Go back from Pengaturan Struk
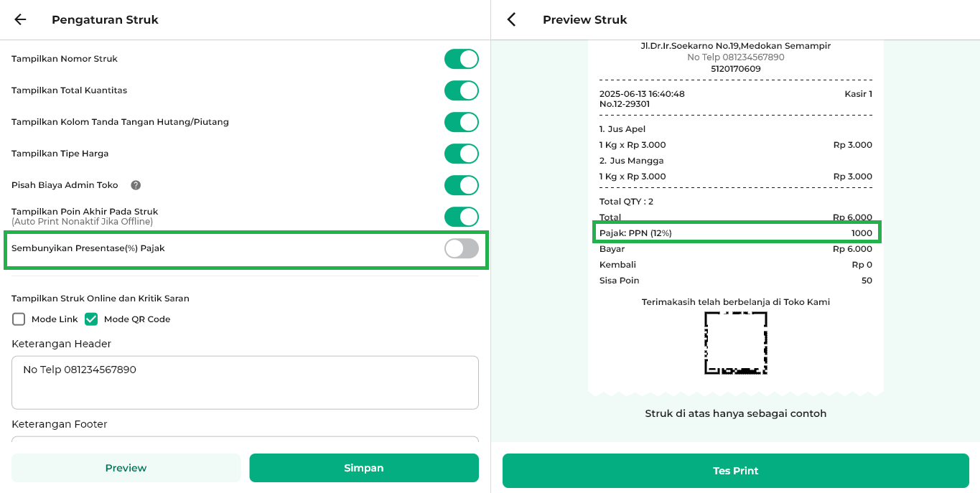Screen dimensions: 980x493 coord(20,20)
